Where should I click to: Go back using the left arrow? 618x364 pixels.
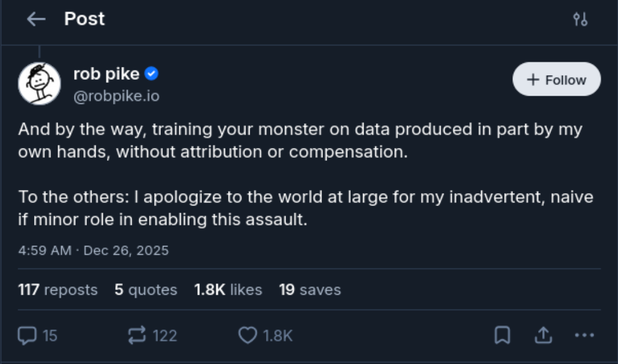[x=36, y=18]
